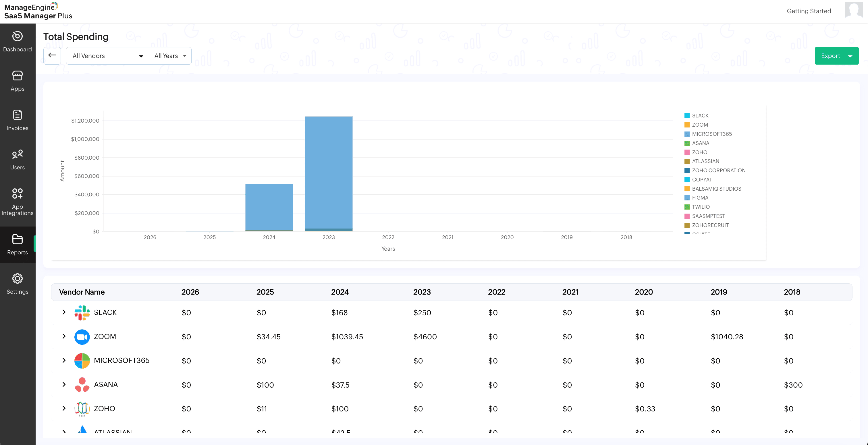Expand the ASANA vendor row
868x445 pixels.
64,384
